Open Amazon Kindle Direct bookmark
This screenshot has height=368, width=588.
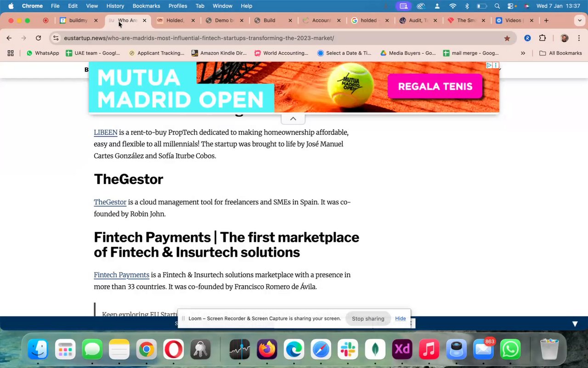point(219,53)
